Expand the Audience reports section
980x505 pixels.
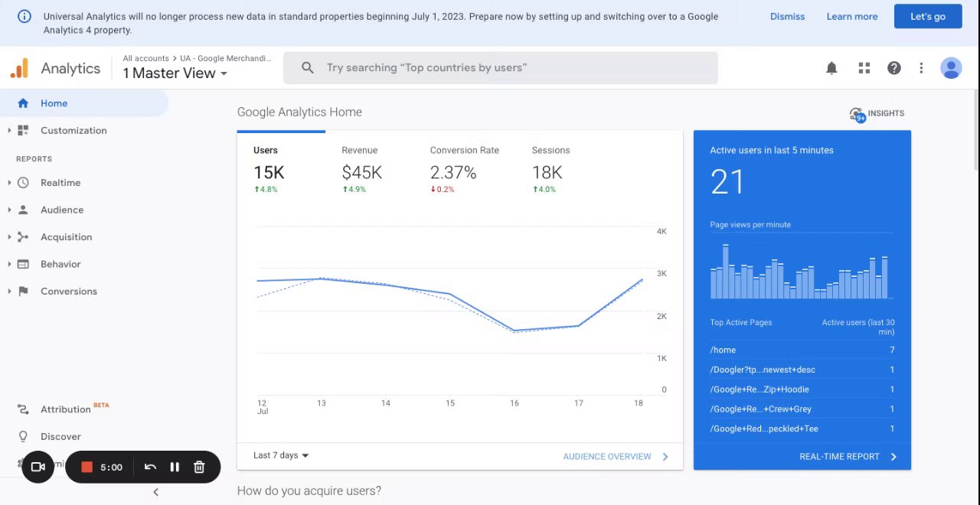(x=61, y=210)
